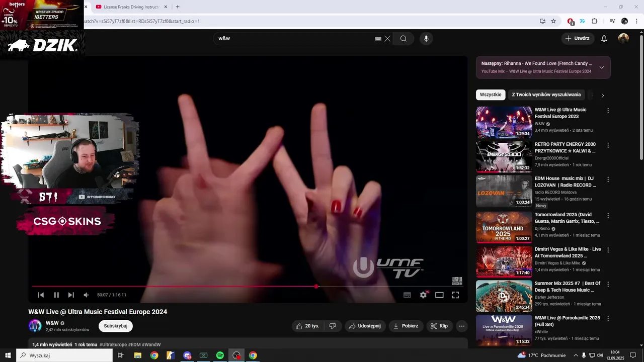Install app icon in address bar
Image resolution: width=644 pixels, height=362 pixels.
(x=542, y=21)
